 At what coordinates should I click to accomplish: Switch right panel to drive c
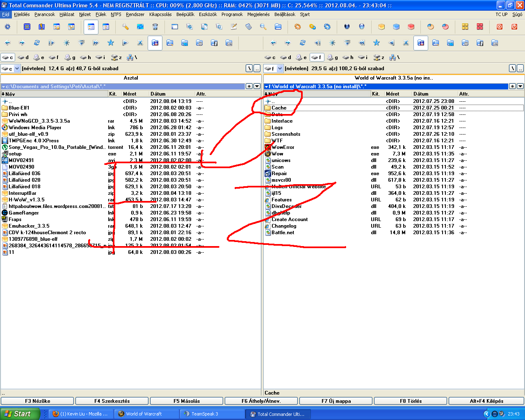pos(270,57)
